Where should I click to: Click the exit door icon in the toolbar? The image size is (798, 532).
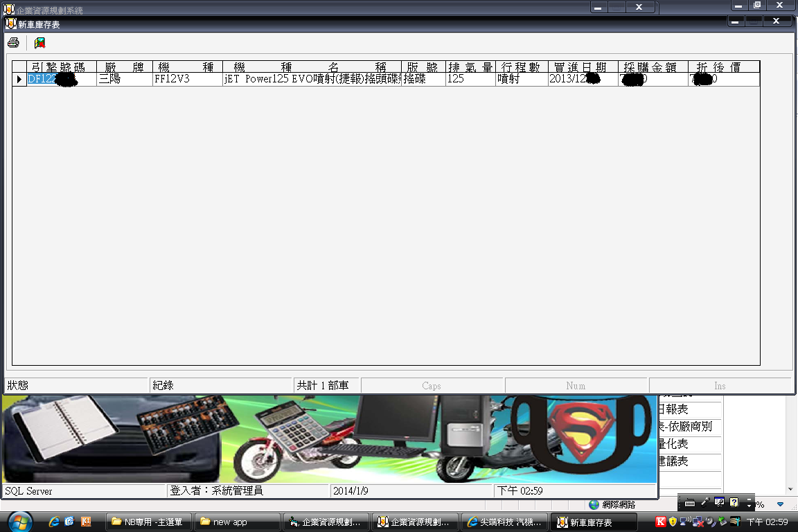40,43
